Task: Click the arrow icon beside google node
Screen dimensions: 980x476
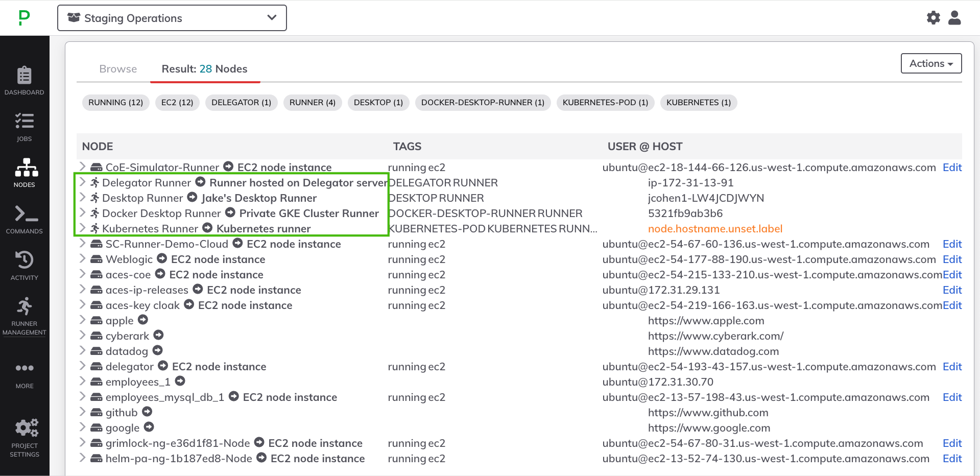Action: click(x=149, y=427)
